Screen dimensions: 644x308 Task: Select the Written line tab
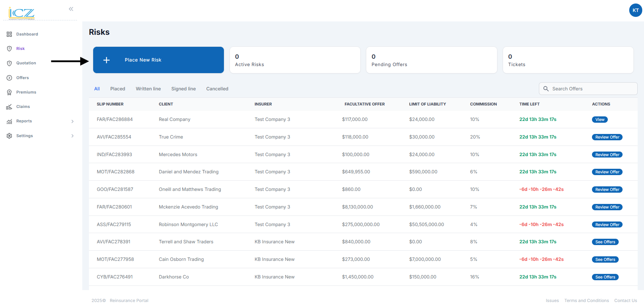pos(148,89)
